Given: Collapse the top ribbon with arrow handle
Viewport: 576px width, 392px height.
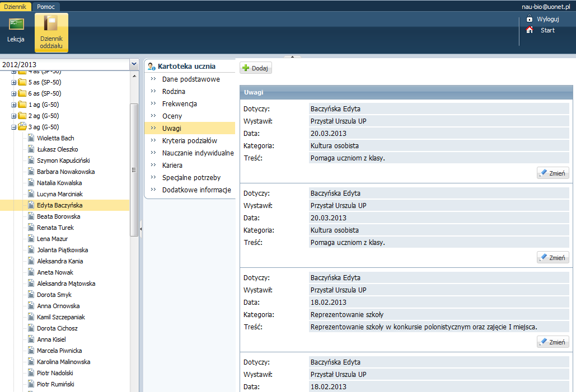Looking at the screenshot, I should pos(292,56).
